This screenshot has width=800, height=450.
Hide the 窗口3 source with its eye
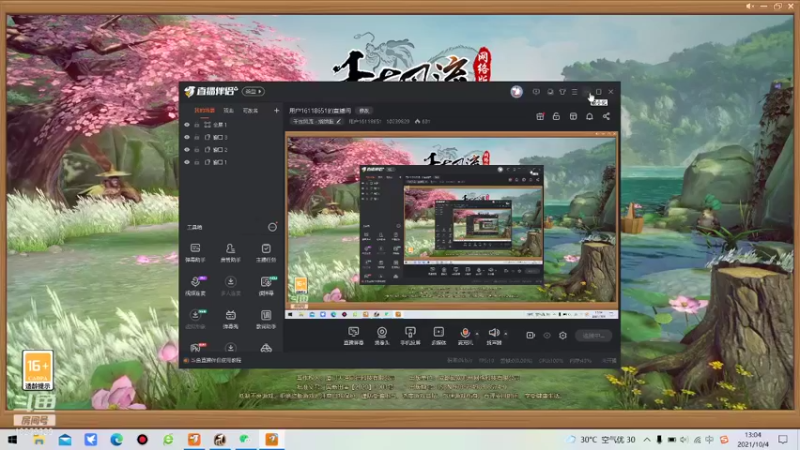[187, 137]
